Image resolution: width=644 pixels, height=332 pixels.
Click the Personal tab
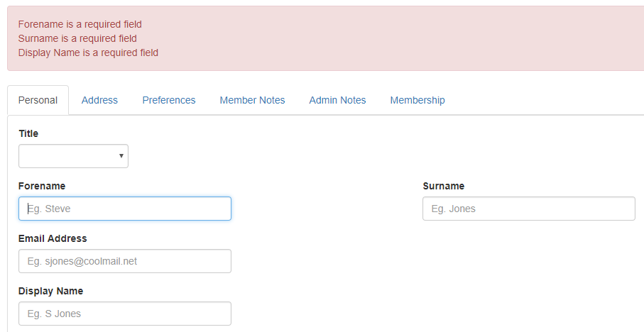point(38,100)
